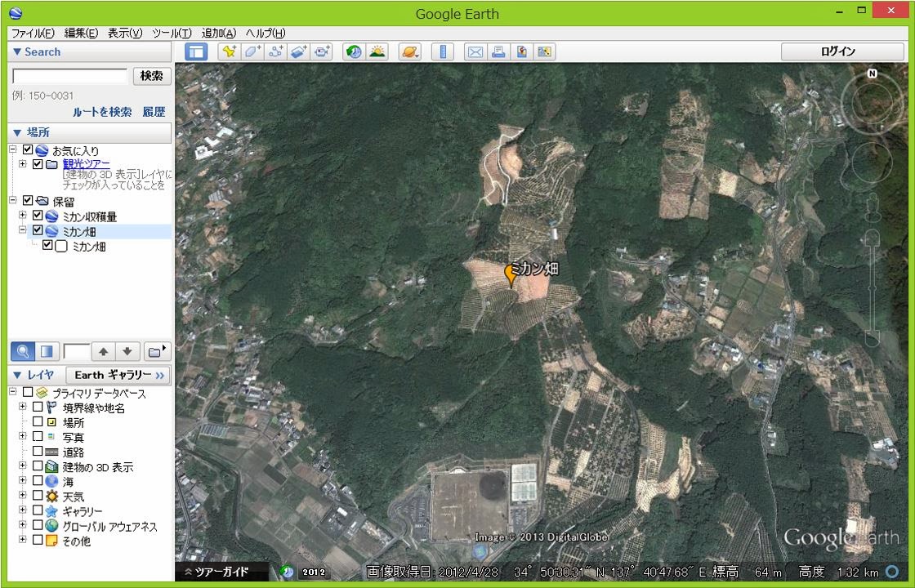Enable the 天気 layer checkbox
Image resolution: width=915 pixels, height=588 pixels.
coord(38,495)
